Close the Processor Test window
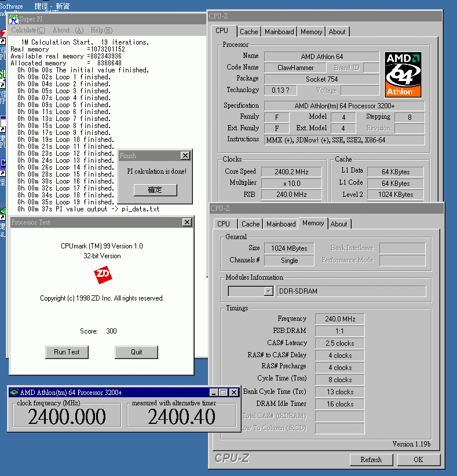 tap(187, 222)
